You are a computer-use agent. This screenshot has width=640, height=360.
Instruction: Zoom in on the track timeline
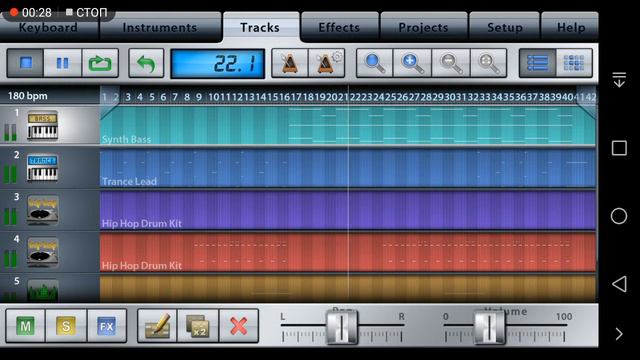[x=412, y=63]
